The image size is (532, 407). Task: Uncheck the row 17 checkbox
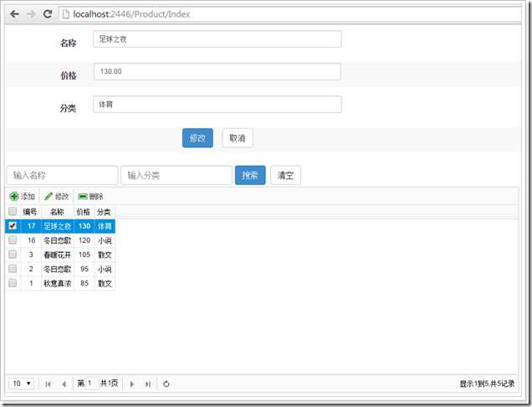13,225
